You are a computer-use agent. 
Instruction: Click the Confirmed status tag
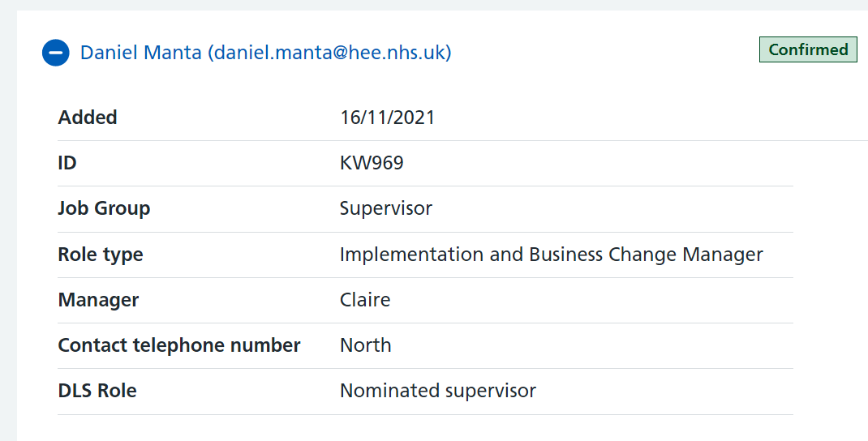(x=808, y=49)
